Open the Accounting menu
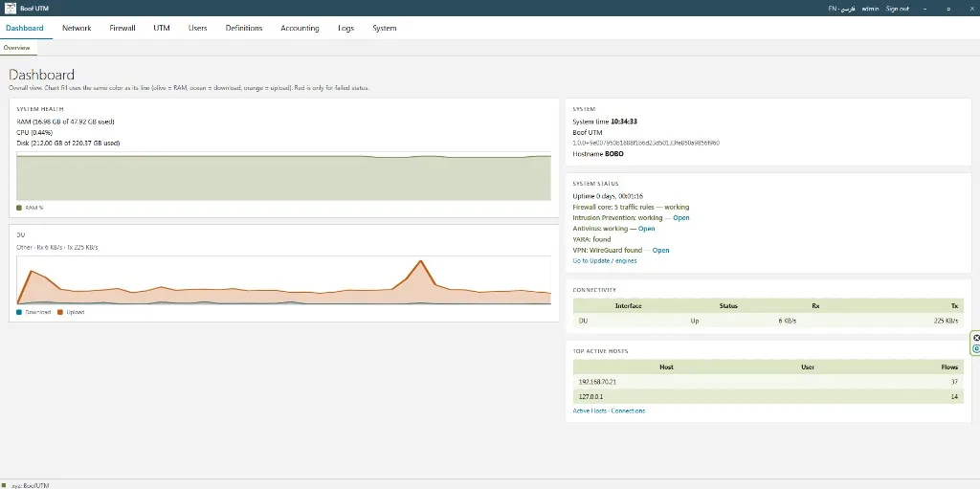The width and height of the screenshot is (980, 489). (x=300, y=28)
